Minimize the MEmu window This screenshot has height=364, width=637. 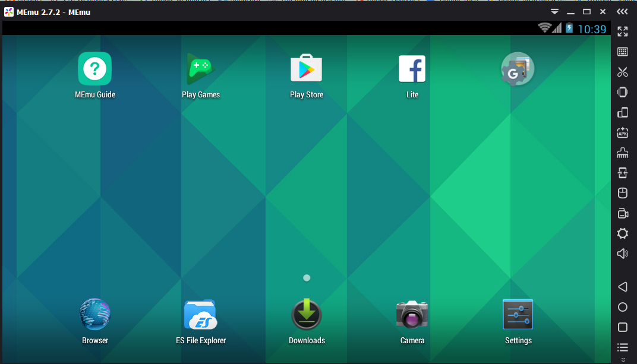571,12
